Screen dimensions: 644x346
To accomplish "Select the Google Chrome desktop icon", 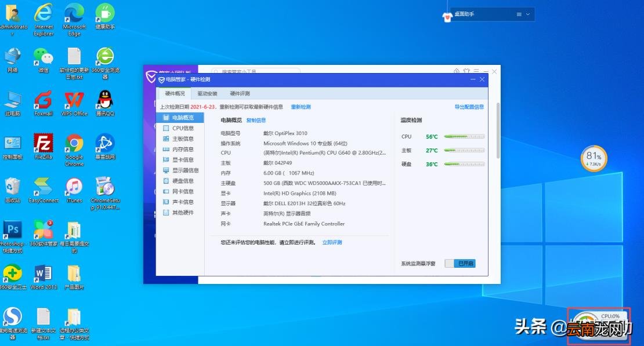I will tap(74, 150).
